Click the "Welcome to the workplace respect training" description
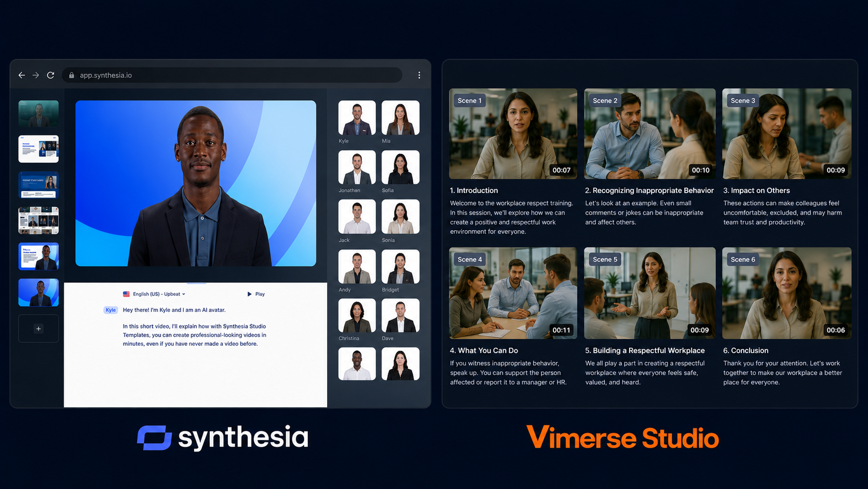 [x=512, y=217]
